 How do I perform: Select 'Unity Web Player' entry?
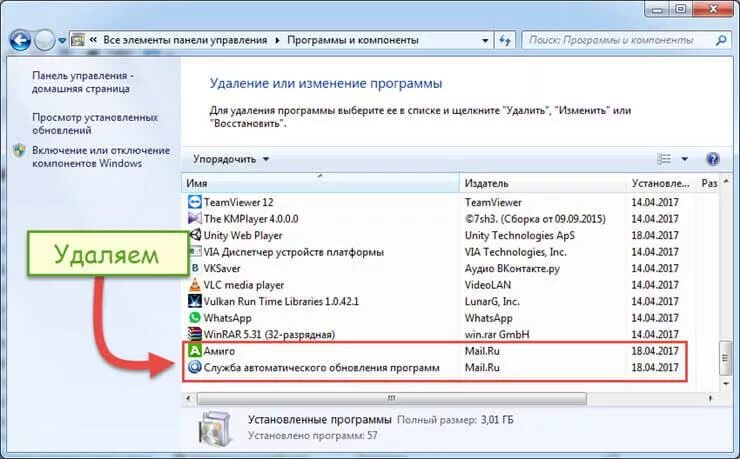click(x=243, y=235)
